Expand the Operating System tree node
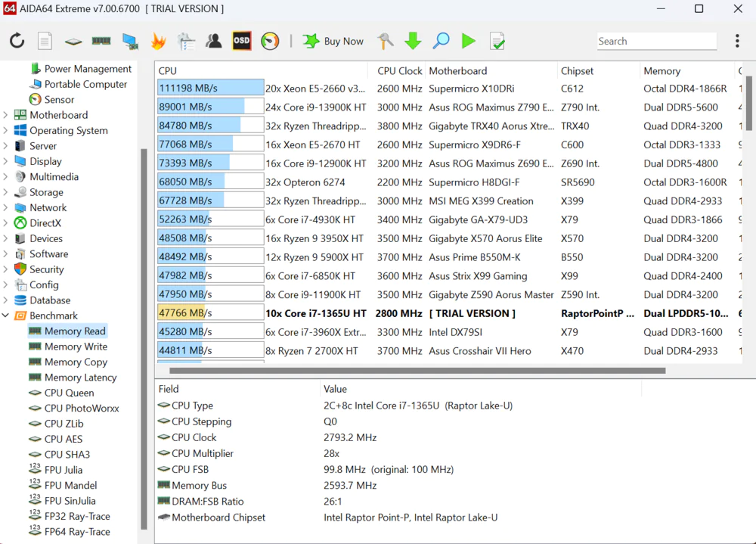756x544 pixels. tap(5, 130)
